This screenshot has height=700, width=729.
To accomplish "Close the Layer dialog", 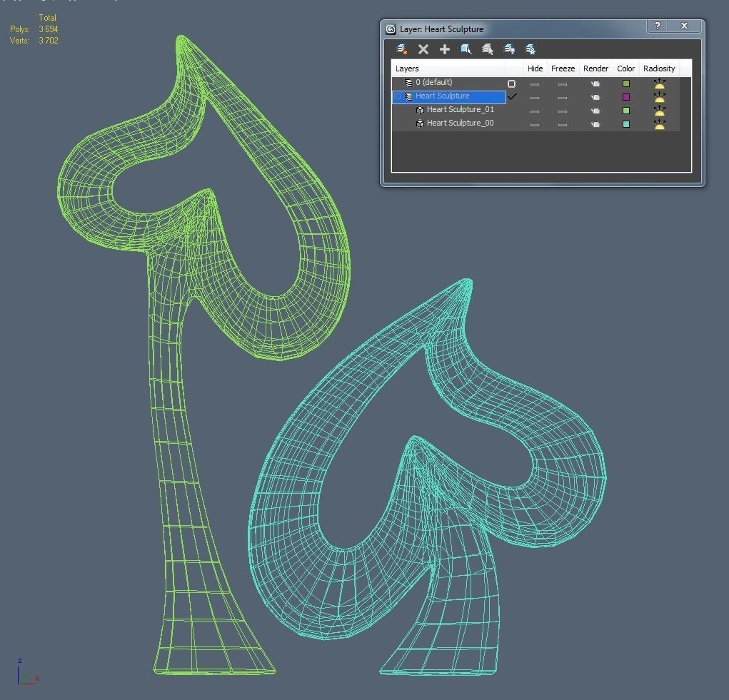I will [684, 26].
